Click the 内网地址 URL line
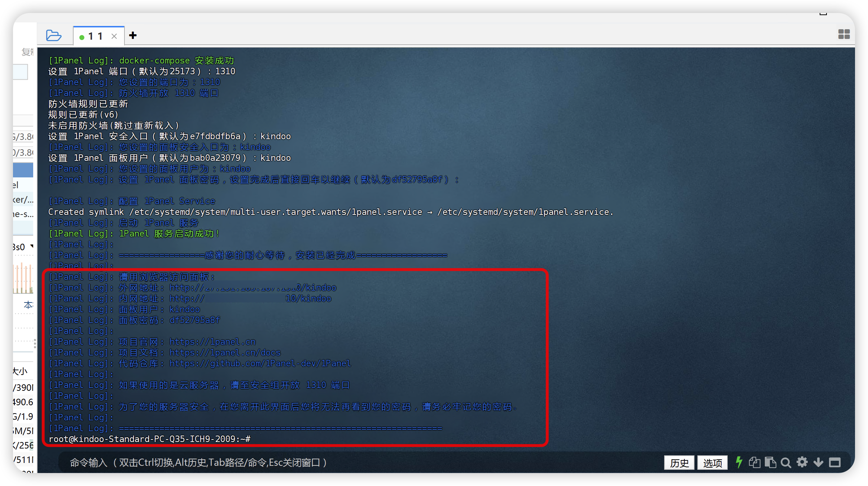 pyautogui.click(x=190, y=299)
